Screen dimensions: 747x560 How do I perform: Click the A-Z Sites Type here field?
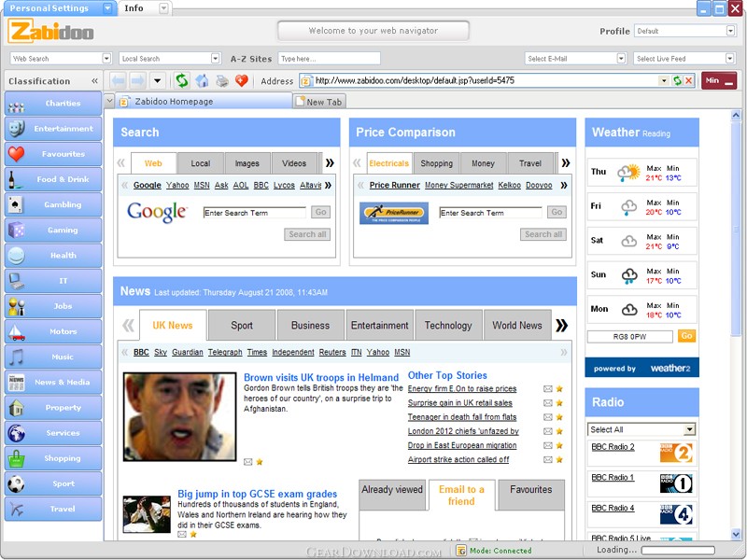coord(330,59)
